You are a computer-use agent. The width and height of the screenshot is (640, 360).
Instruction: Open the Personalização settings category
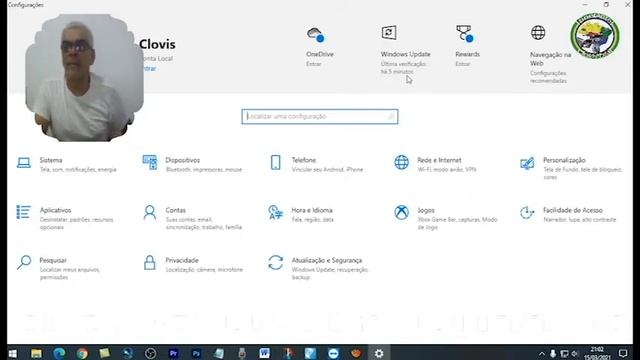[571, 168]
